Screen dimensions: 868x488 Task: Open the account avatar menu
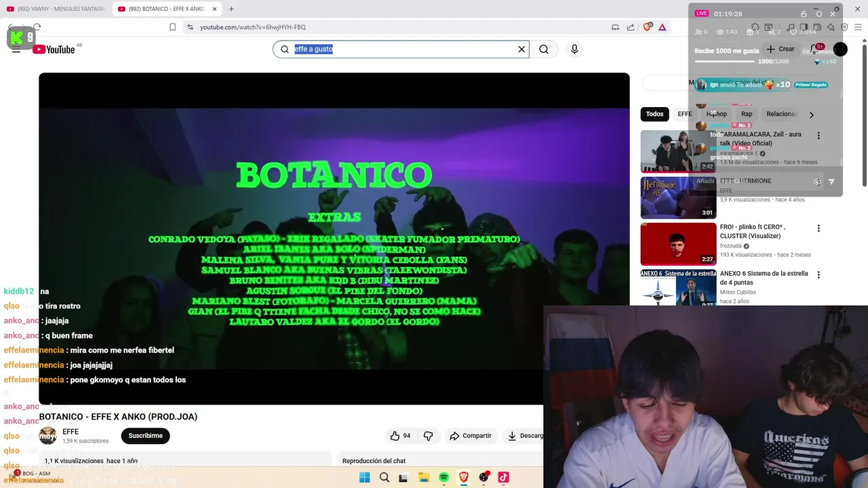point(840,49)
